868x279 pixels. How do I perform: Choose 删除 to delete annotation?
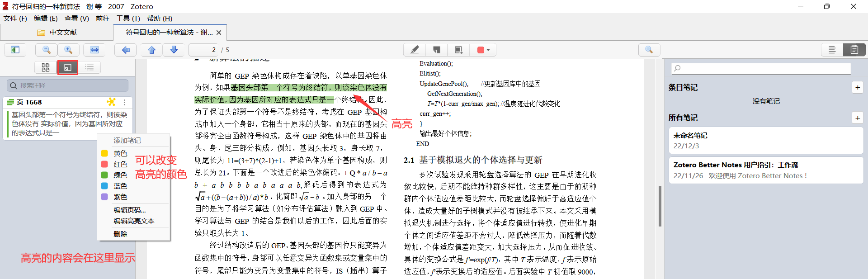pyautogui.click(x=120, y=234)
